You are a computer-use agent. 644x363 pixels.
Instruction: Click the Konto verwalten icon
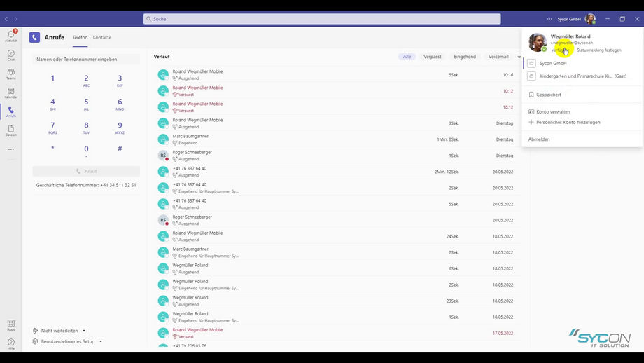[531, 112]
